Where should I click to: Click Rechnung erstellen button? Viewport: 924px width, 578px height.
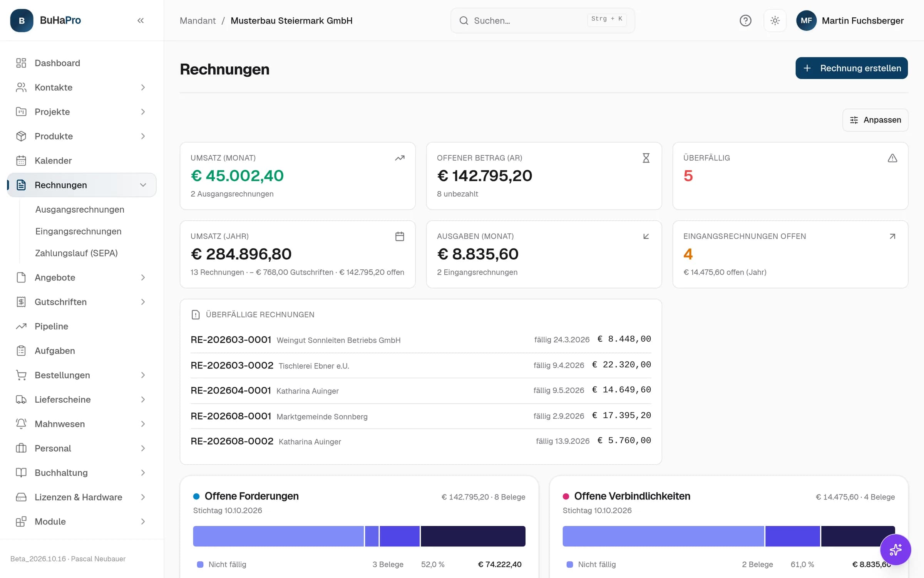852,68
